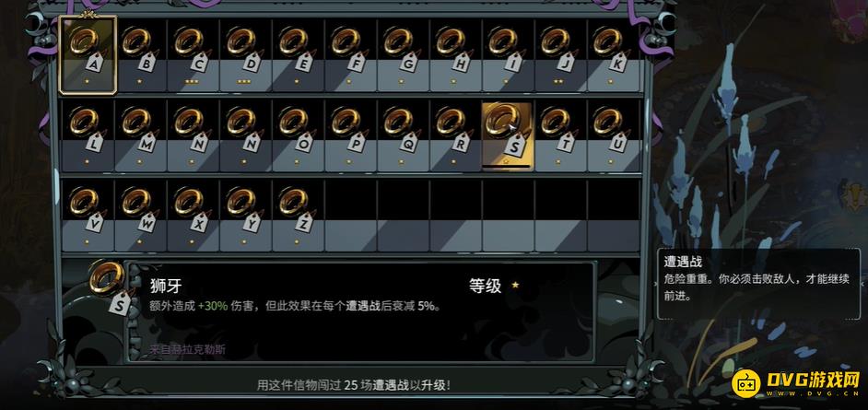This screenshot has height=410, width=868.
Task: Open the DVG游戏网 watermark logo
Action: coord(797,381)
